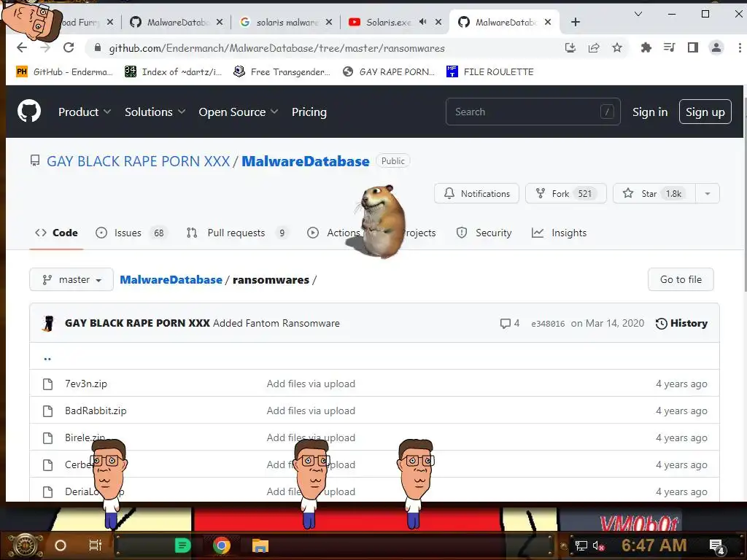
Task: Click the 7ev3n.zip file icon
Action: pos(47,384)
